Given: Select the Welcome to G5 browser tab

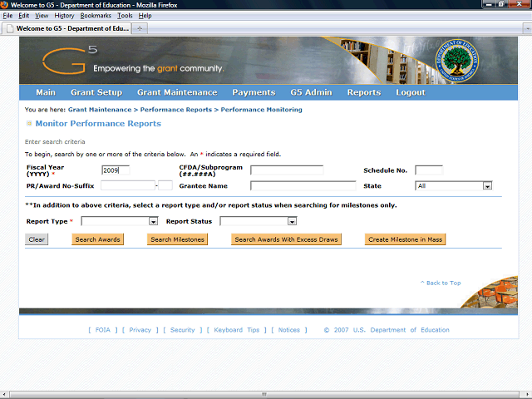Looking at the screenshot, I should coord(66,28).
